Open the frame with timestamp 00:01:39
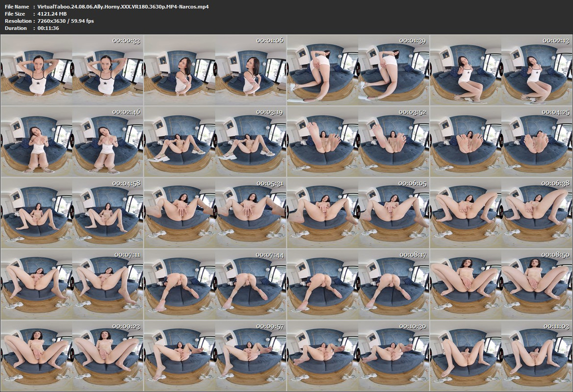The width and height of the screenshot is (573, 392). [x=358, y=71]
